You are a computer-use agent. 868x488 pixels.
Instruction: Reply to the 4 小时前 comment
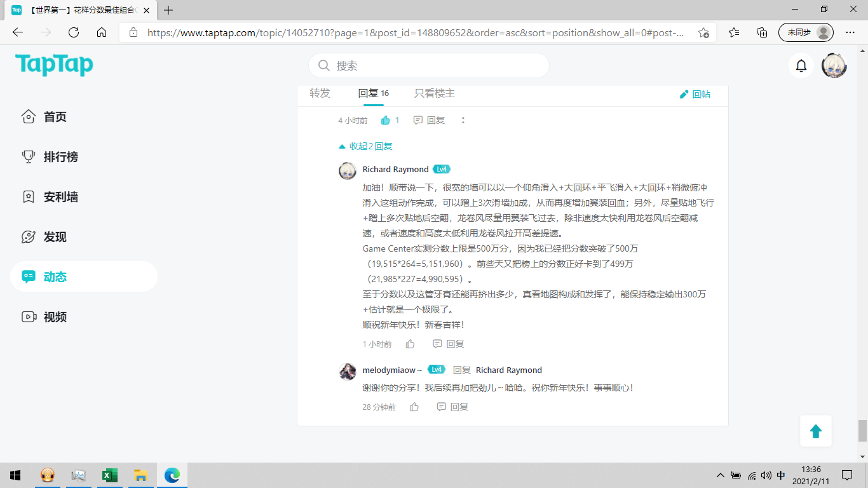point(429,120)
